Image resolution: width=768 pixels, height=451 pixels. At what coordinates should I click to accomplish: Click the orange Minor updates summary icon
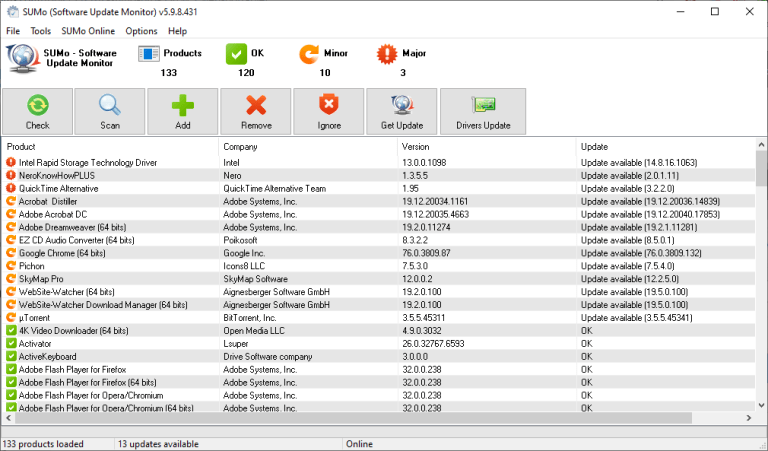tap(309, 54)
